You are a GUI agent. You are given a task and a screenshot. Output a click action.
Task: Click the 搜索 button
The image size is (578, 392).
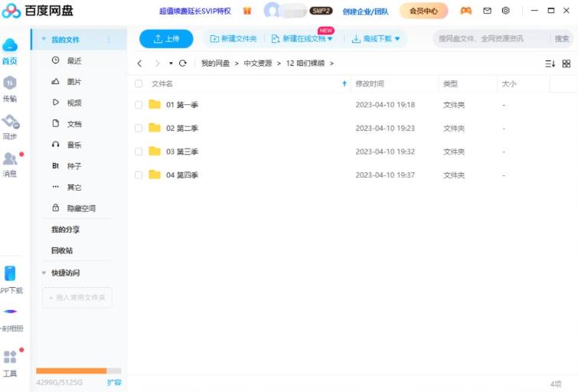(x=562, y=39)
